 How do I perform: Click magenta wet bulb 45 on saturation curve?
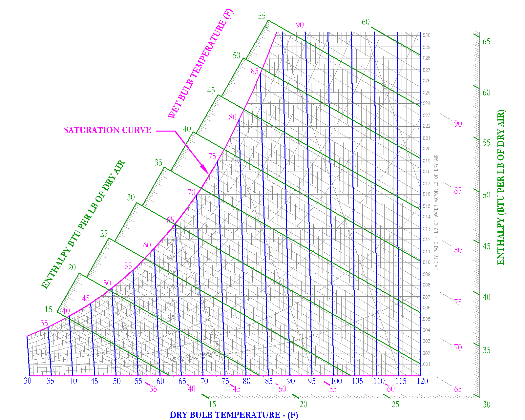coord(86,298)
